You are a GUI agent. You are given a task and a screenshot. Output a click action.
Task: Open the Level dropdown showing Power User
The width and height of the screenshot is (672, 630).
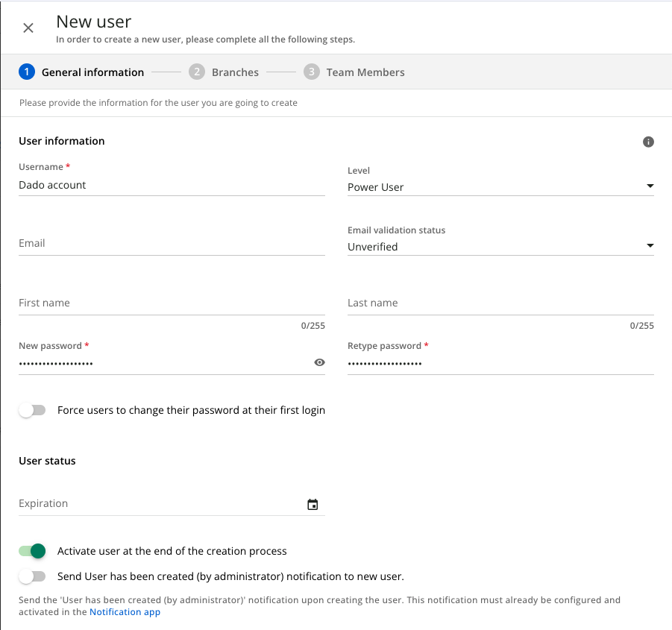tap(500, 187)
